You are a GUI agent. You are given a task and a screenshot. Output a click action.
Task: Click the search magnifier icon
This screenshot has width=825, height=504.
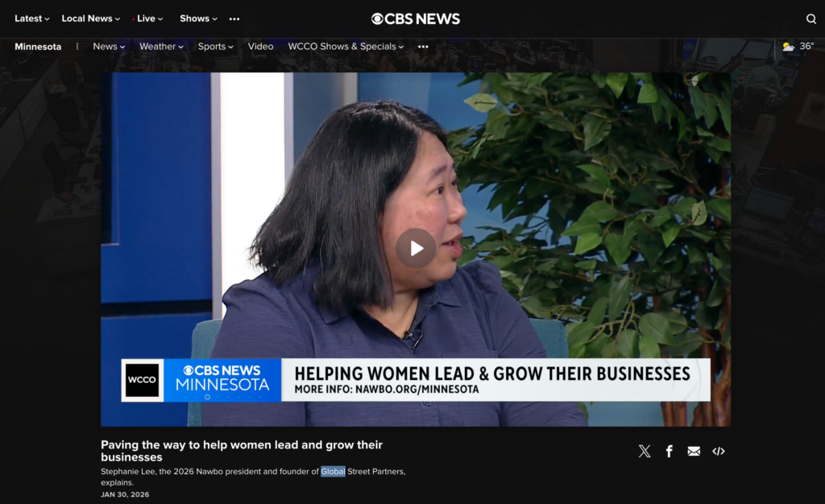[x=810, y=18]
